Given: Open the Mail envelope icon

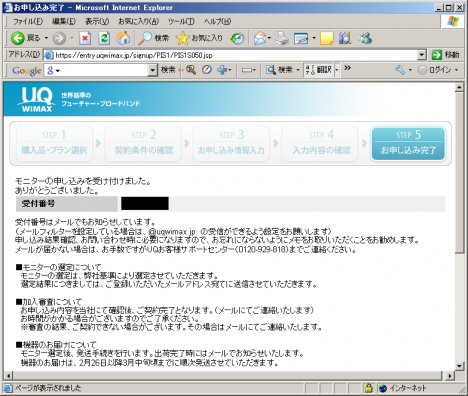Looking at the screenshot, I should [x=260, y=38].
